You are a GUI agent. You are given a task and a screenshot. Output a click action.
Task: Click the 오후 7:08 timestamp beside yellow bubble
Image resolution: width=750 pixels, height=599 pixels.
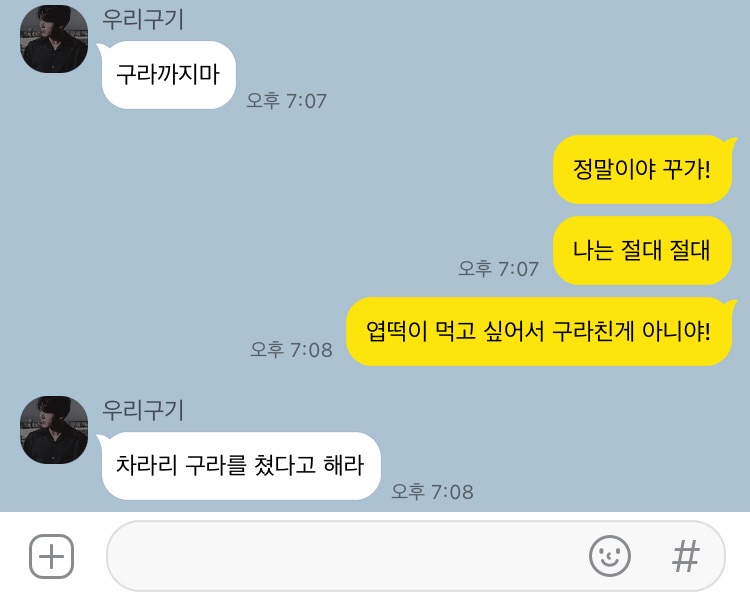(291, 349)
